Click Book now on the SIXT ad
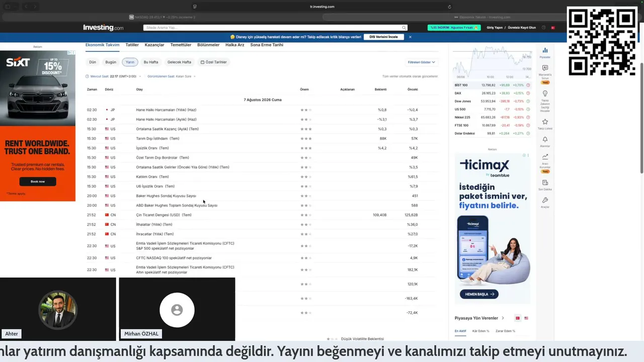The image size is (644, 362). (38, 182)
